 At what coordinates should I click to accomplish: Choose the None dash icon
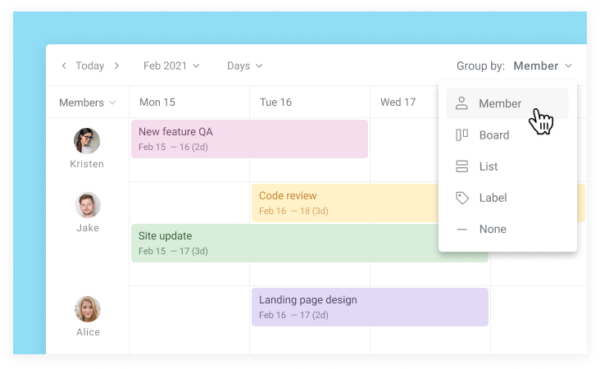pos(461,229)
